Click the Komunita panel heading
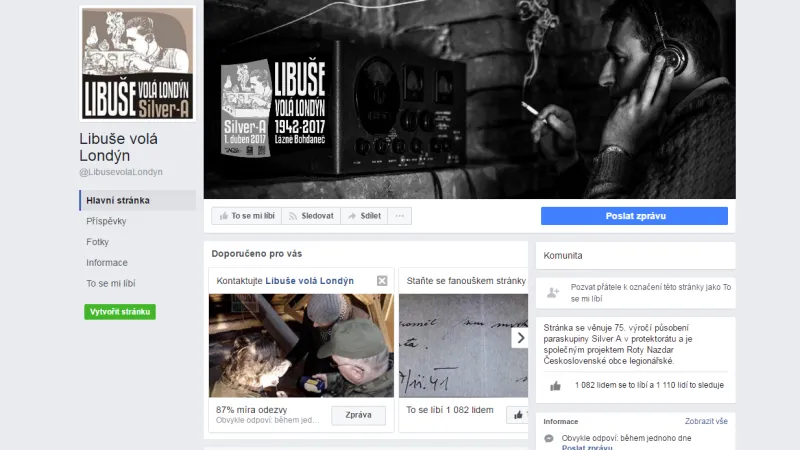Screen dimensions: 800x450 pyautogui.click(x=563, y=256)
